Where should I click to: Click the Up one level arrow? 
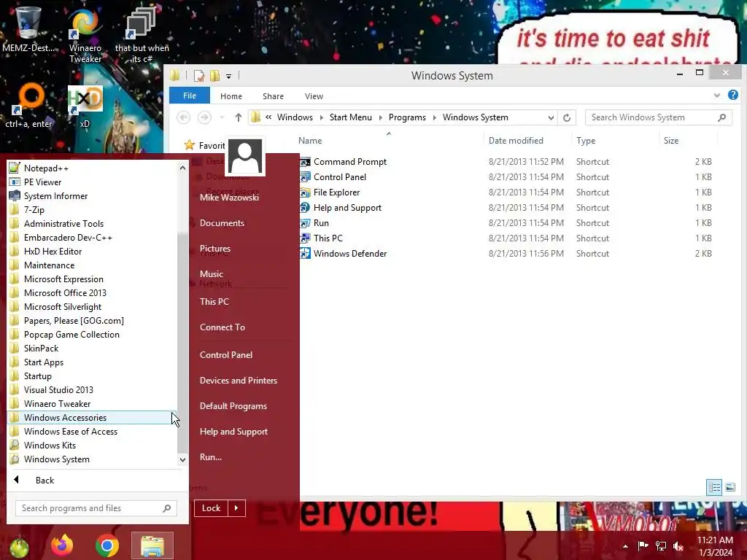click(239, 117)
